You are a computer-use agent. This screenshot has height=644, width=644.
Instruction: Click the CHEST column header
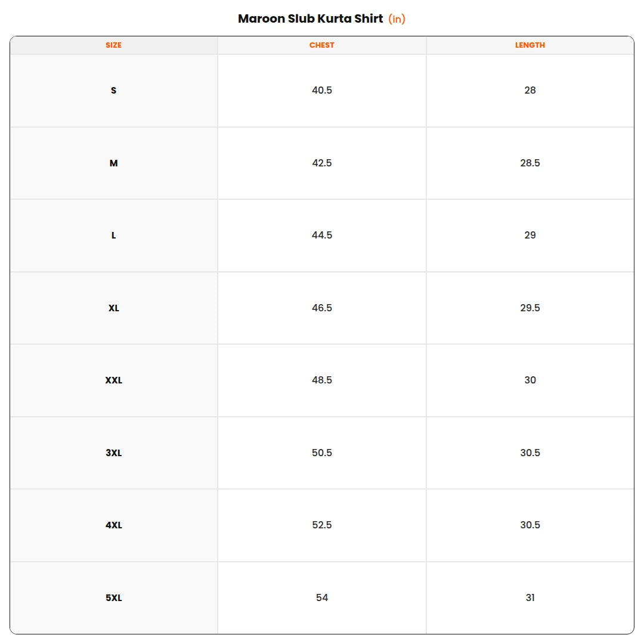click(x=321, y=45)
